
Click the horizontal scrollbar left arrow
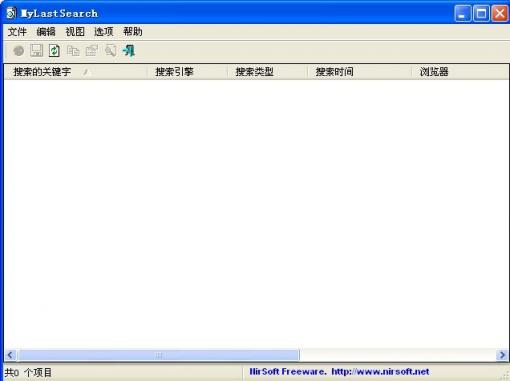[x=10, y=355]
